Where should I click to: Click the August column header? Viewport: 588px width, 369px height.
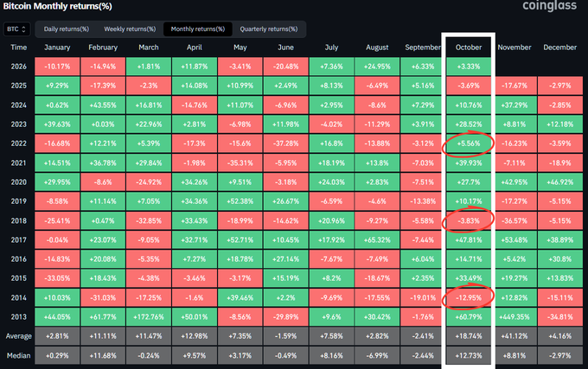(377, 48)
